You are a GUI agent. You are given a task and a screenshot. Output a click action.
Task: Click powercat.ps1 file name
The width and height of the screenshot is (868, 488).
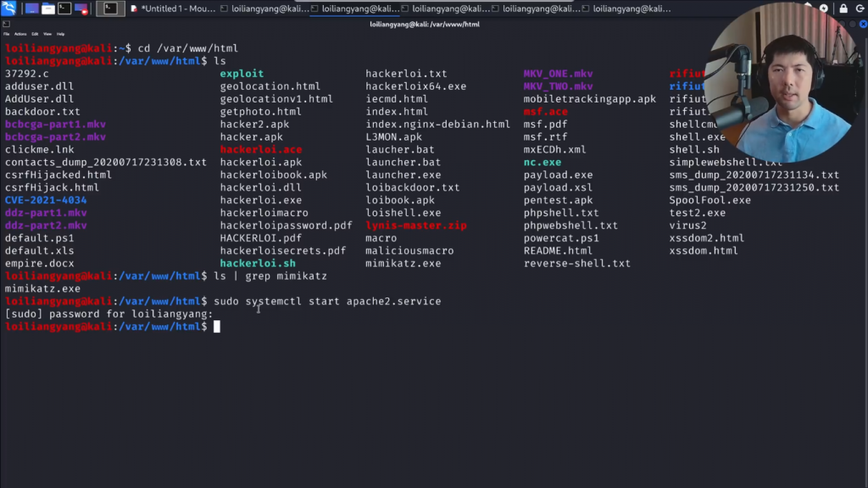pos(561,238)
